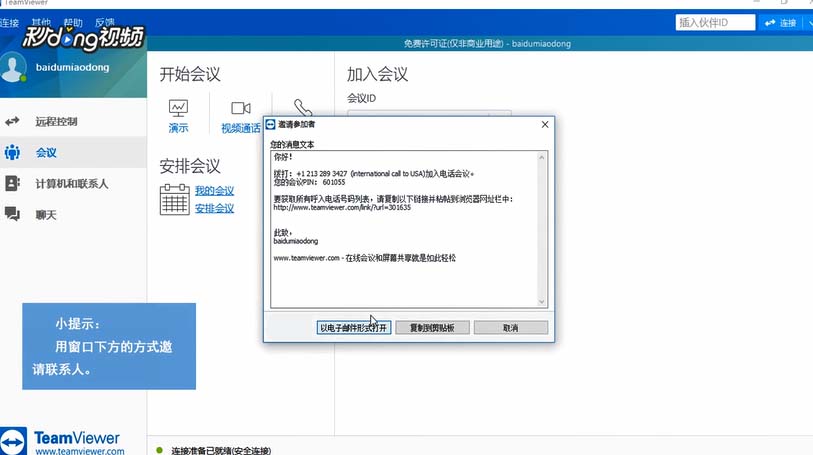Screen dimensions: 813x455
Task: Open the 聊天 section
Action: point(46,215)
